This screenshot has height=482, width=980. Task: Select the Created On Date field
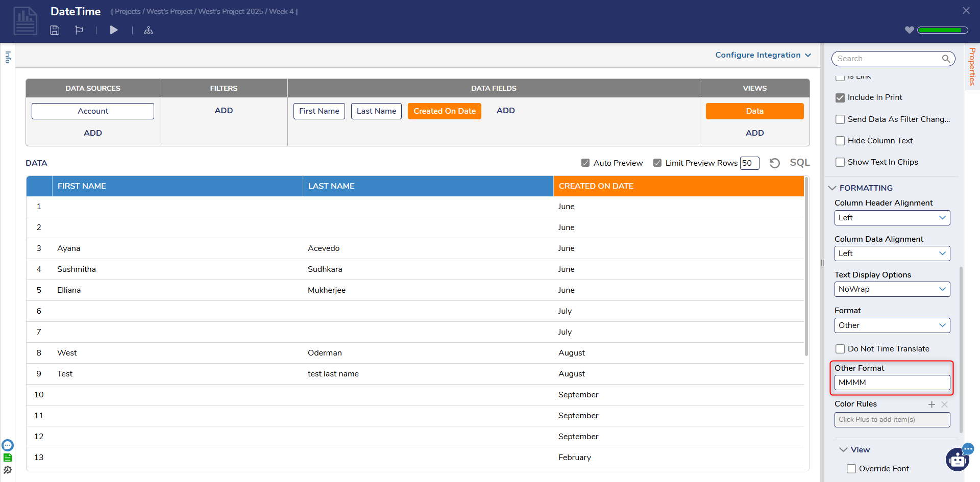click(444, 111)
